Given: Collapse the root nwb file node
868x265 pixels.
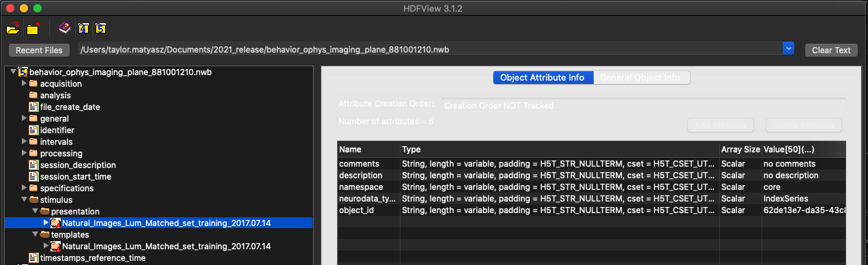Looking at the screenshot, I should tap(13, 72).
